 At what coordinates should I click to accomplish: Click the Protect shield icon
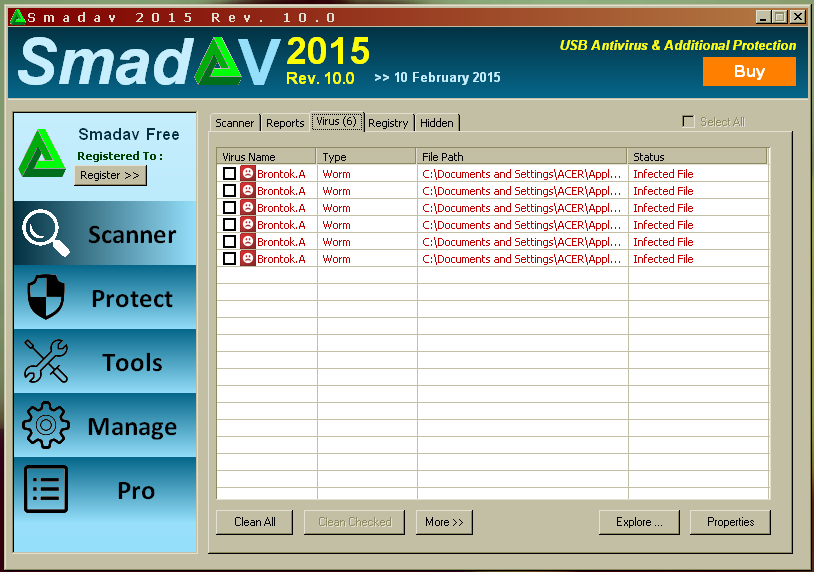pyautogui.click(x=46, y=296)
